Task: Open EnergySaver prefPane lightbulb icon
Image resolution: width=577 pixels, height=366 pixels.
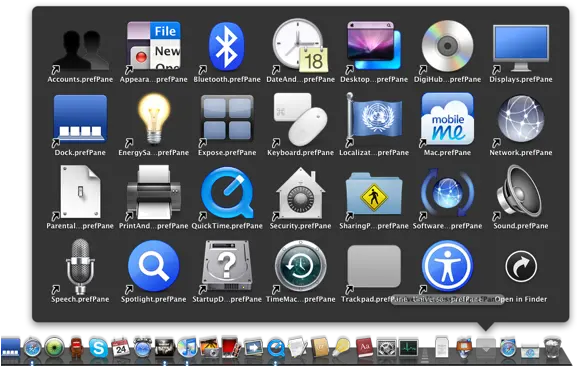Action: (x=154, y=119)
